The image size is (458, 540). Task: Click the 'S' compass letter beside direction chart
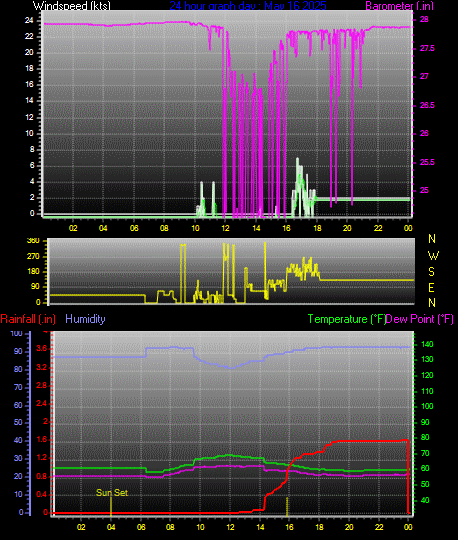pos(431,272)
